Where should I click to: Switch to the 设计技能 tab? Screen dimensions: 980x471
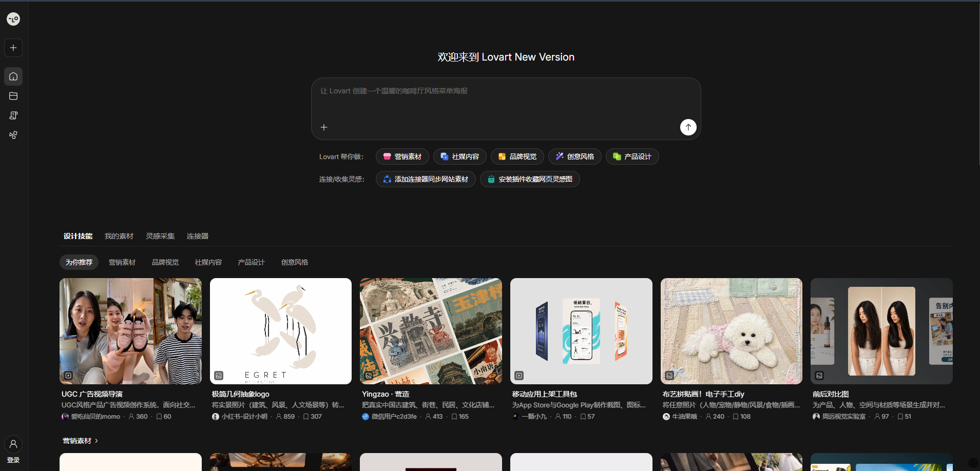(78, 236)
